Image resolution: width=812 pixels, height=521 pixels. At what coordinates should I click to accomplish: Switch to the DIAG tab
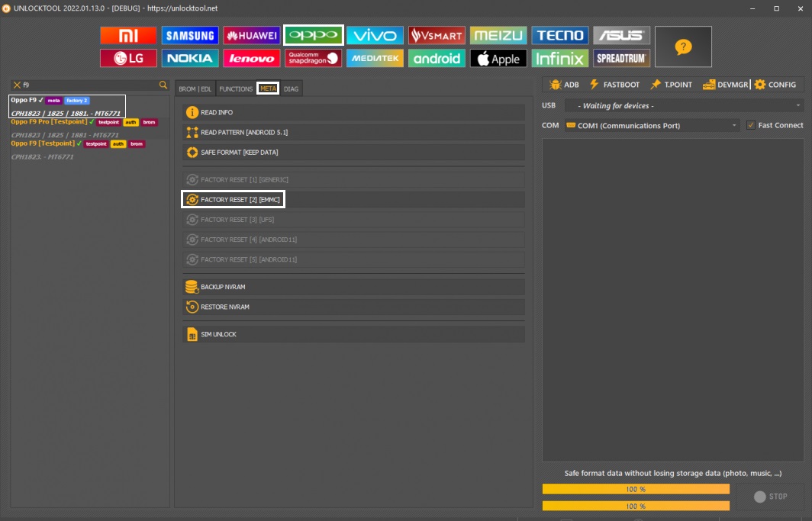(291, 89)
